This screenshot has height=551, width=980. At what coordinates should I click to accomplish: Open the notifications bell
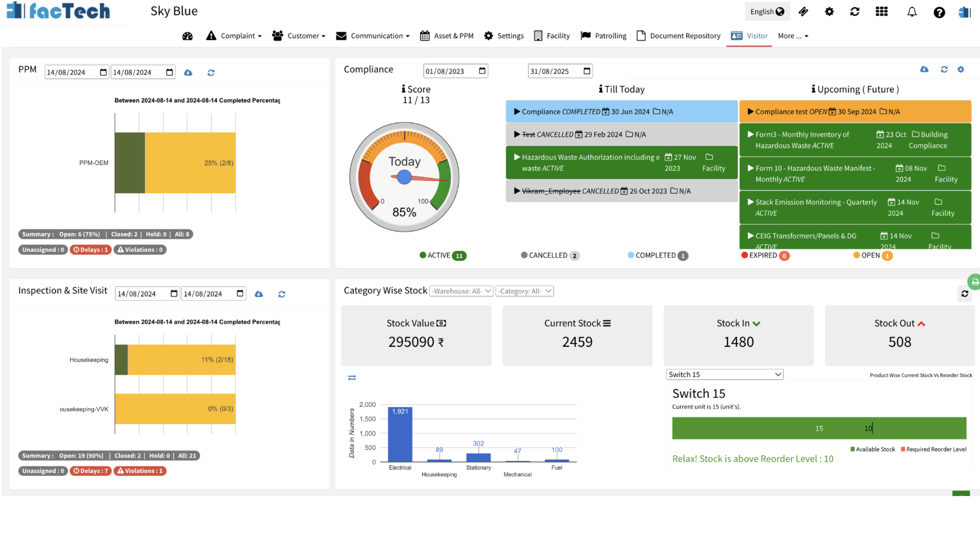pos(912,12)
